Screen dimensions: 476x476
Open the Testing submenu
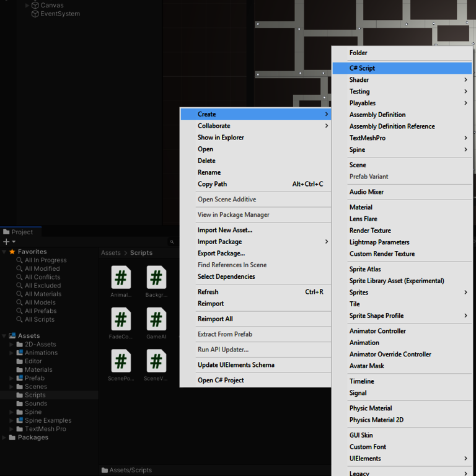pyautogui.click(x=402, y=91)
